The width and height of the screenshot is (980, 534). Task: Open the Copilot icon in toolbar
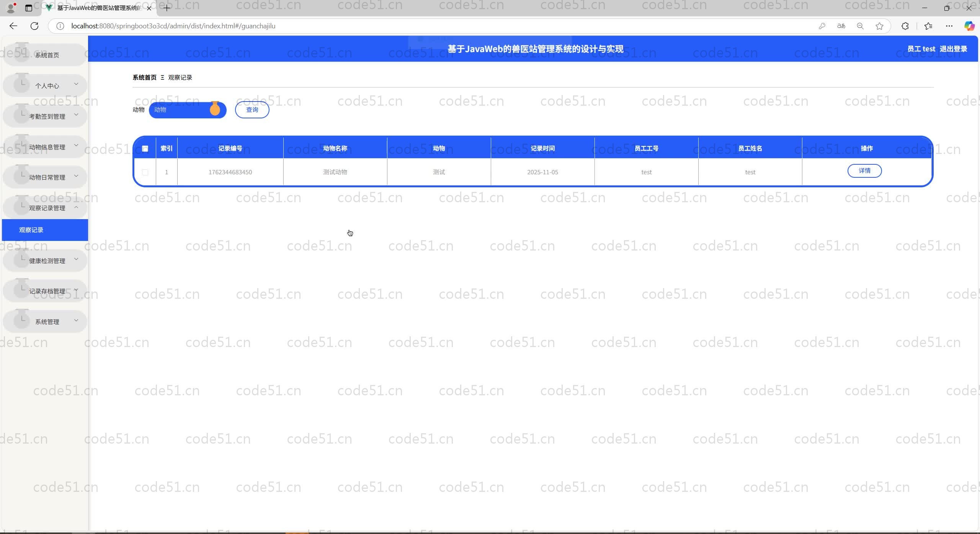[x=969, y=26]
